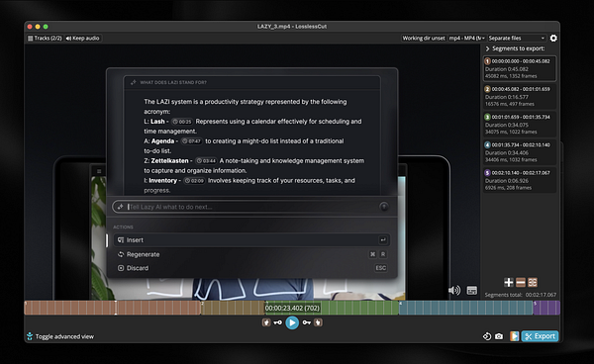Viewport: 594px width, 364px height.
Task: Select segment 2 with duration 0:16.577
Action: [520, 96]
